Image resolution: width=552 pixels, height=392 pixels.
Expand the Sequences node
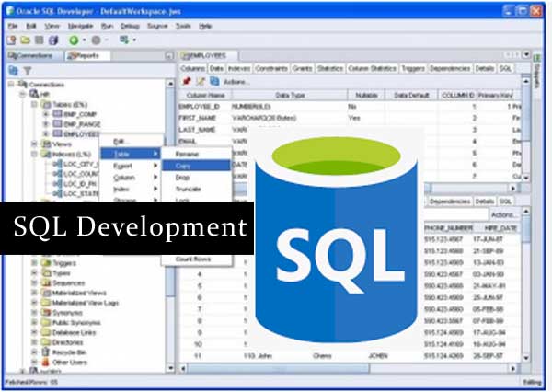coord(35,282)
